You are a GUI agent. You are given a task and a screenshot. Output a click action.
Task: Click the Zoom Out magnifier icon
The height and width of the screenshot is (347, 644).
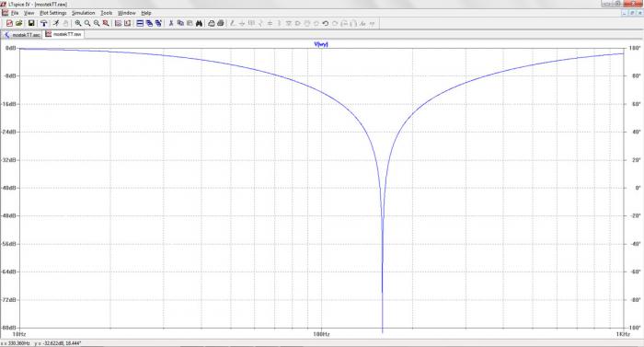point(97,23)
